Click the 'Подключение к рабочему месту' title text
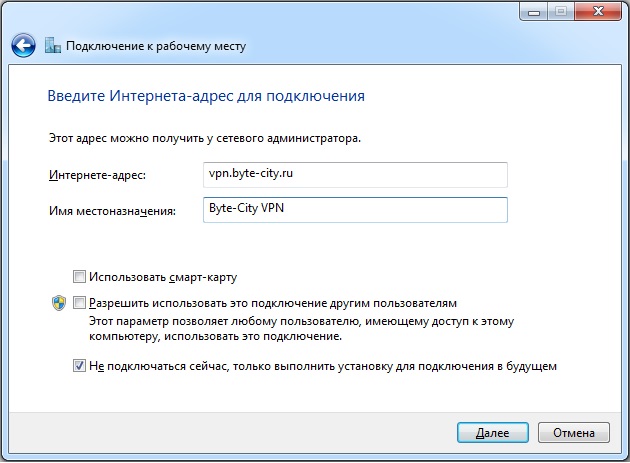Image resolution: width=630 pixels, height=463 pixels. (x=155, y=46)
